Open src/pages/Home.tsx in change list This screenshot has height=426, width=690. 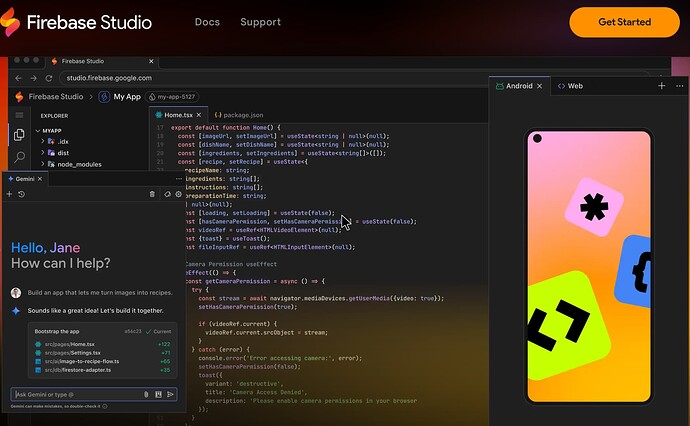[70, 344]
